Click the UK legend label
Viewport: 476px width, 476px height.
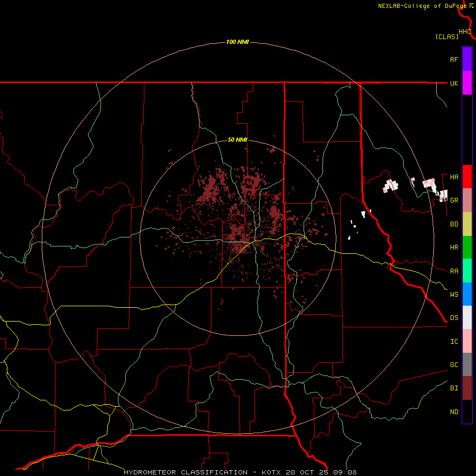(454, 83)
